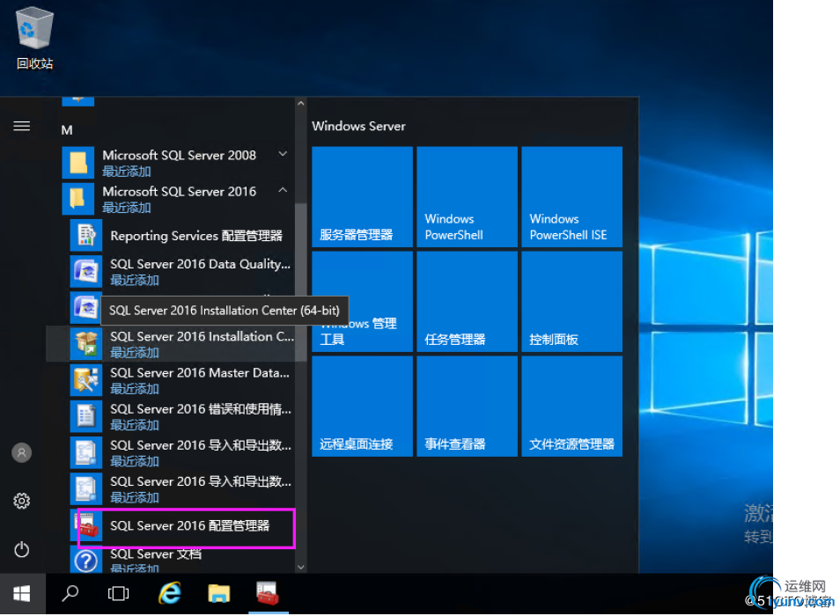Click the SQL Server 2016 Installation Center icon
The height and width of the screenshot is (616, 840).
[86, 343]
